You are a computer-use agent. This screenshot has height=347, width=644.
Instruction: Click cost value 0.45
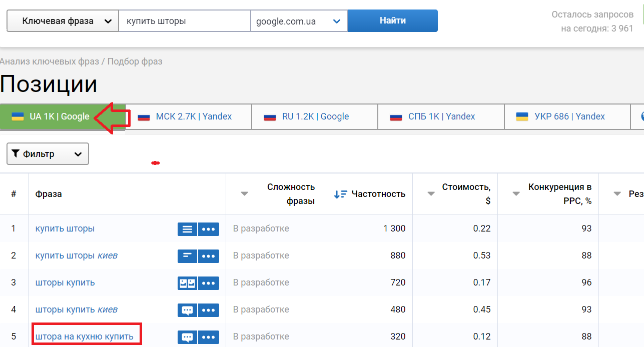(482, 309)
